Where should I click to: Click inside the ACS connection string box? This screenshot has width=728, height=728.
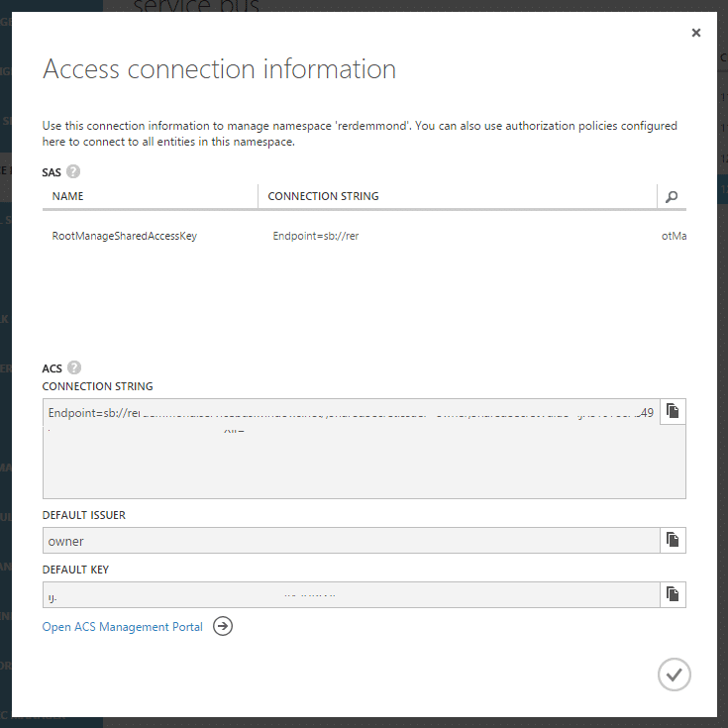click(352, 449)
